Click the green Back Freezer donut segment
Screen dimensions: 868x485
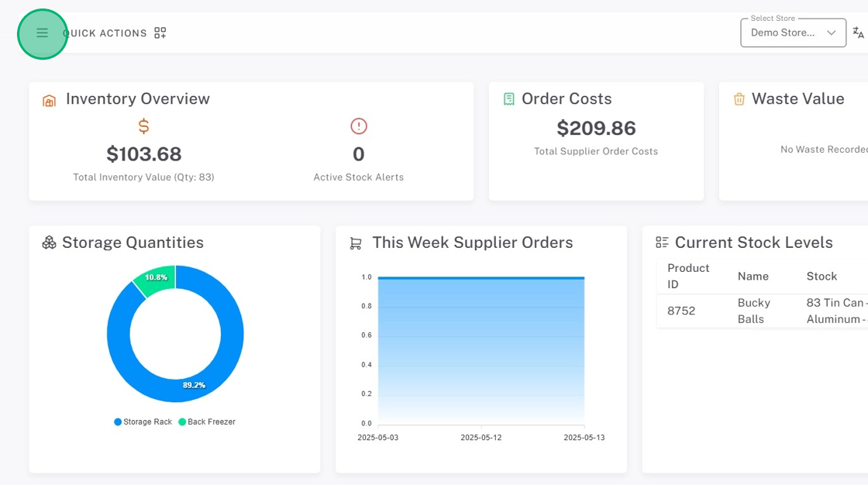pyautogui.click(x=155, y=277)
